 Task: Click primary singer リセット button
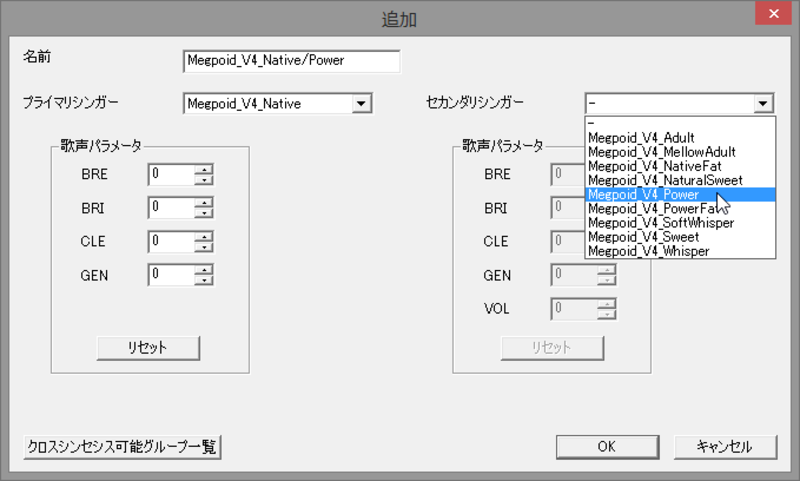click(x=148, y=348)
